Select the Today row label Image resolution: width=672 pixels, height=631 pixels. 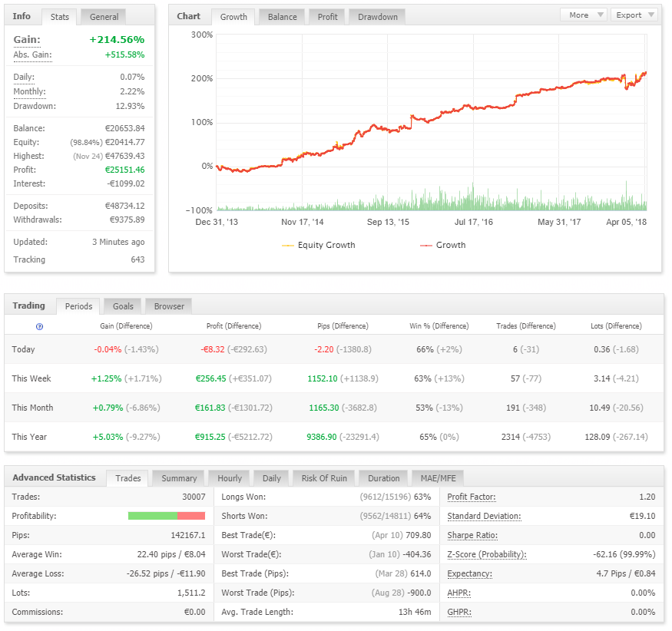(x=23, y=349)
